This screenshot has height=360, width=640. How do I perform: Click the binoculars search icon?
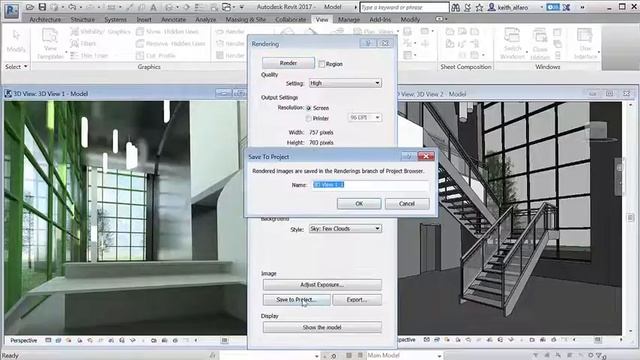click(x=456, y=7)
